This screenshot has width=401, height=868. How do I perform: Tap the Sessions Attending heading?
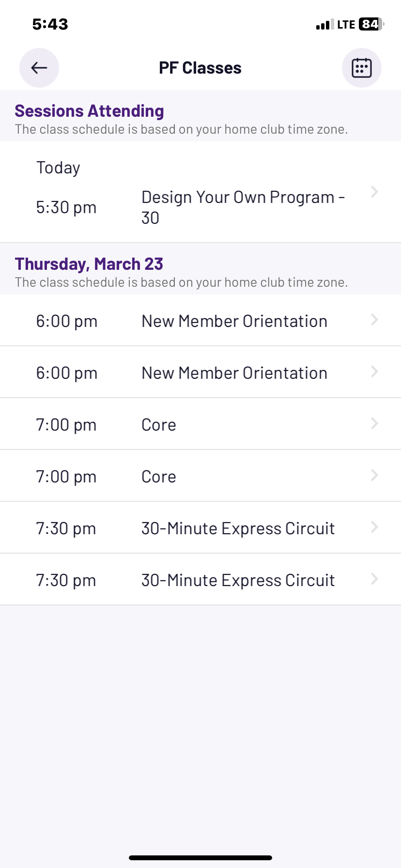(x=90, y=111)
